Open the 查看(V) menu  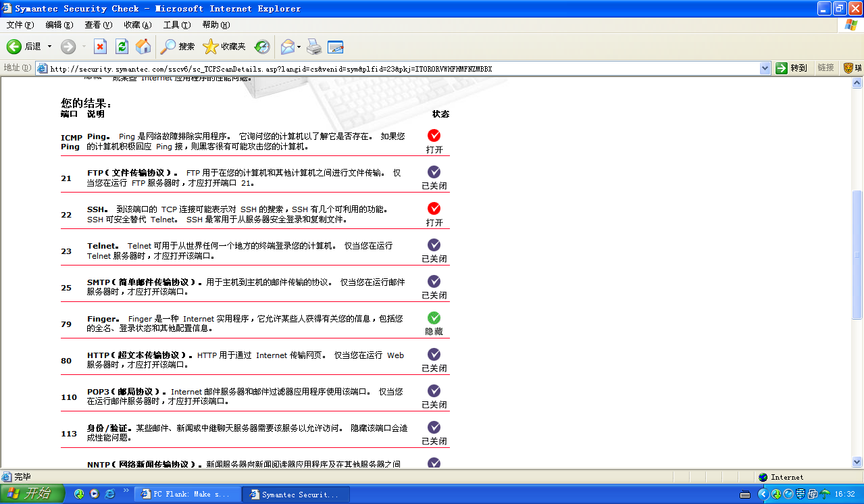(99, 25)
